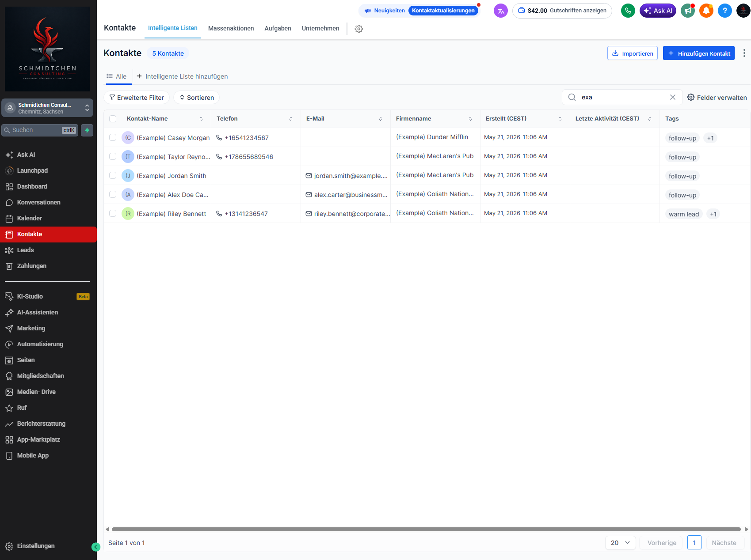Open the translation language icon
This screenshot has width=751, height=560.
[501, 11]
